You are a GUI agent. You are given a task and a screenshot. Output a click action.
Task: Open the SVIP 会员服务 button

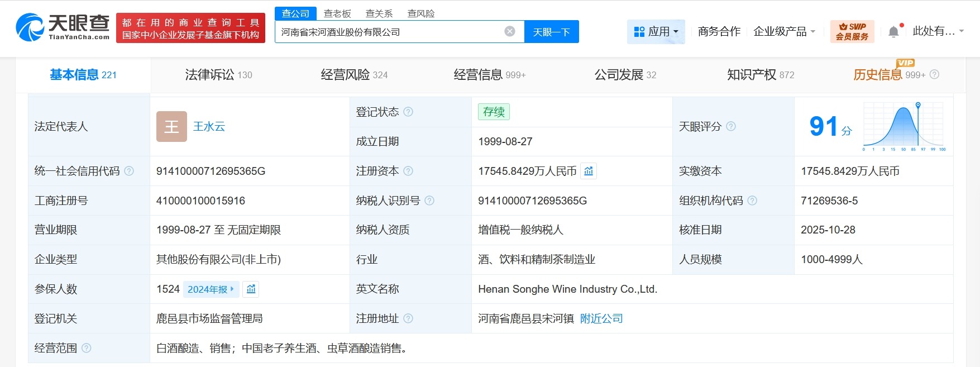tap(852, 32)
